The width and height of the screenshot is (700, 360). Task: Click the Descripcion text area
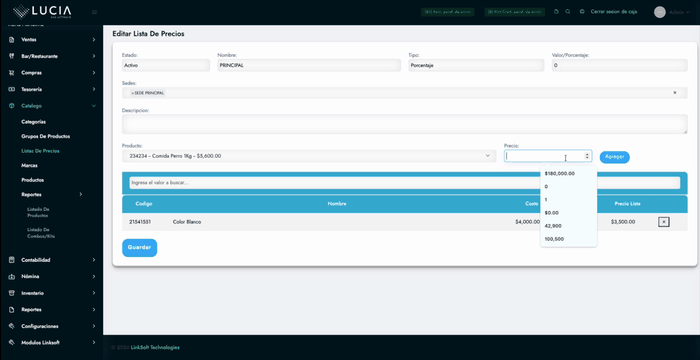(404, 124)
